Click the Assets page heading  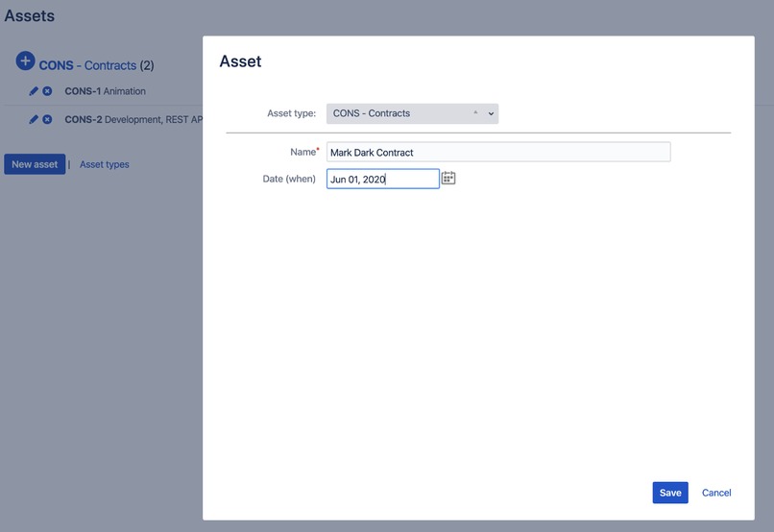click(30, 15)
